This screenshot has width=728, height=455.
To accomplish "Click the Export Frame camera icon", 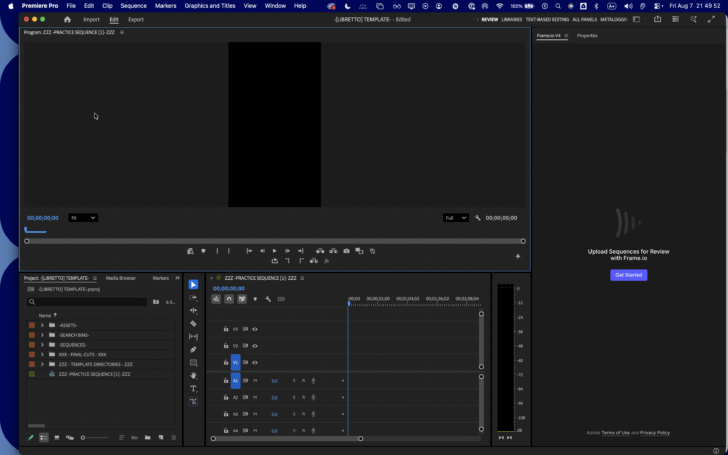I will pyautogui.click(x=346, y=251).
